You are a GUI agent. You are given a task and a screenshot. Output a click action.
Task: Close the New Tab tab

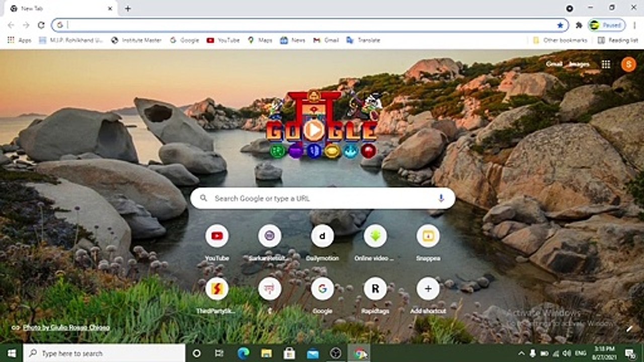tap(110, 9)
